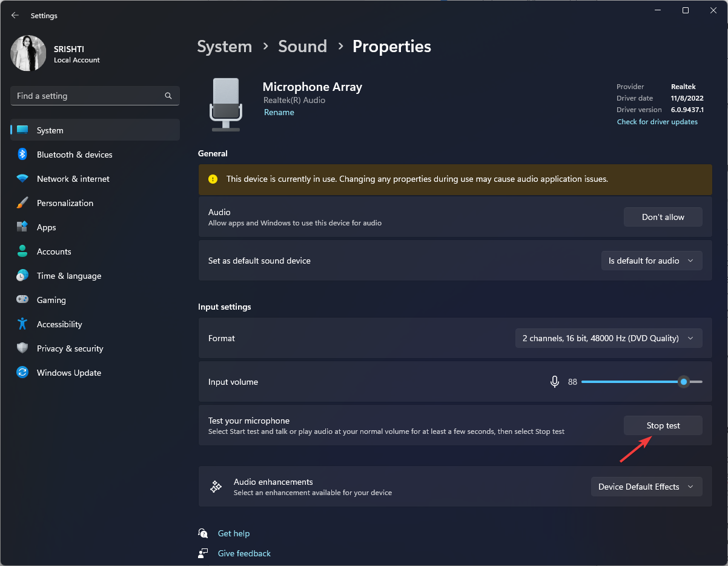Navigate to System breadcrumb

(x=225, y=47)
